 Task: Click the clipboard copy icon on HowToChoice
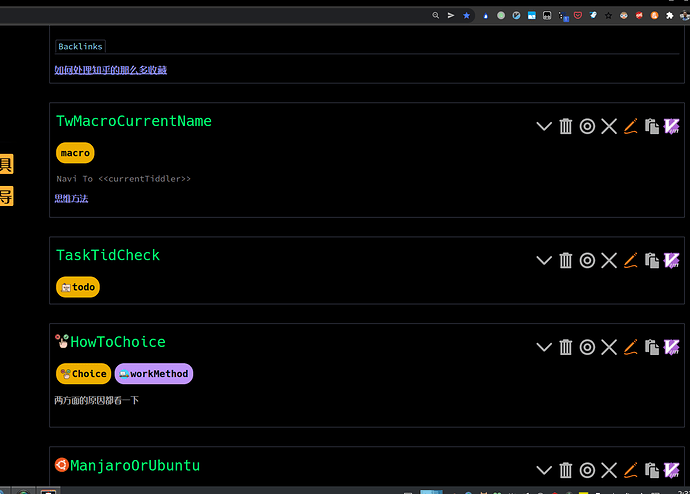coord(652,347)
